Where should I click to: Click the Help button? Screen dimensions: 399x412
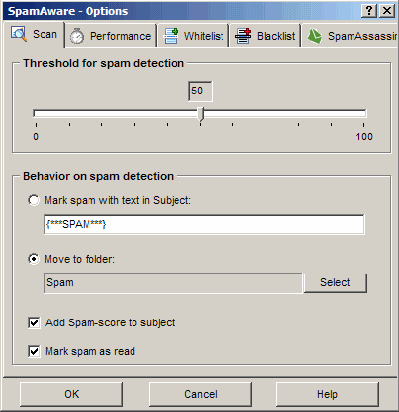327,394
